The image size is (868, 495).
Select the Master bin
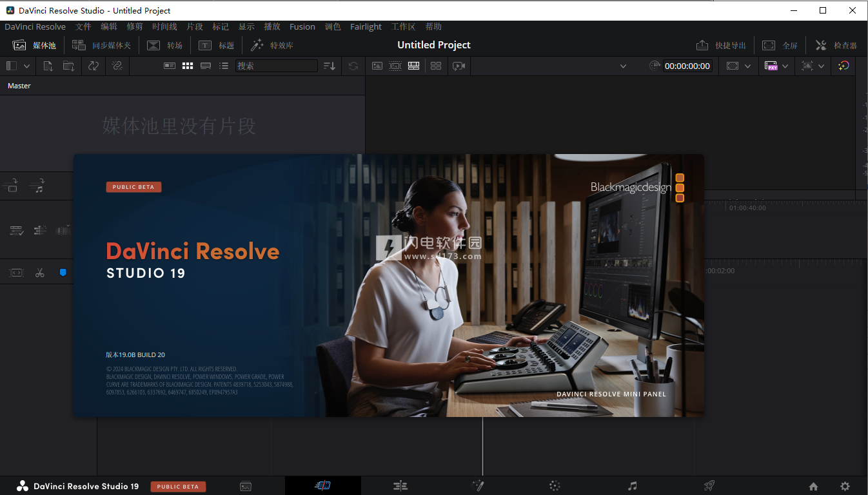coord(19,86)
